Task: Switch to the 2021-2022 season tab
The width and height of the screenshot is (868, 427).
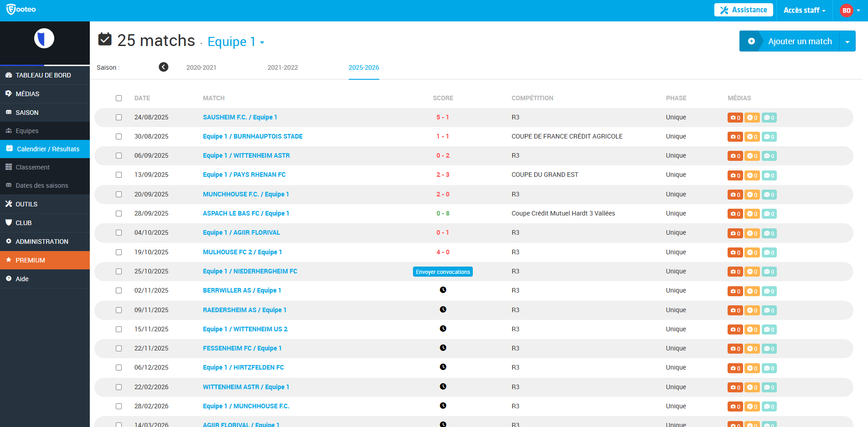Action: (x=283, y=67)
